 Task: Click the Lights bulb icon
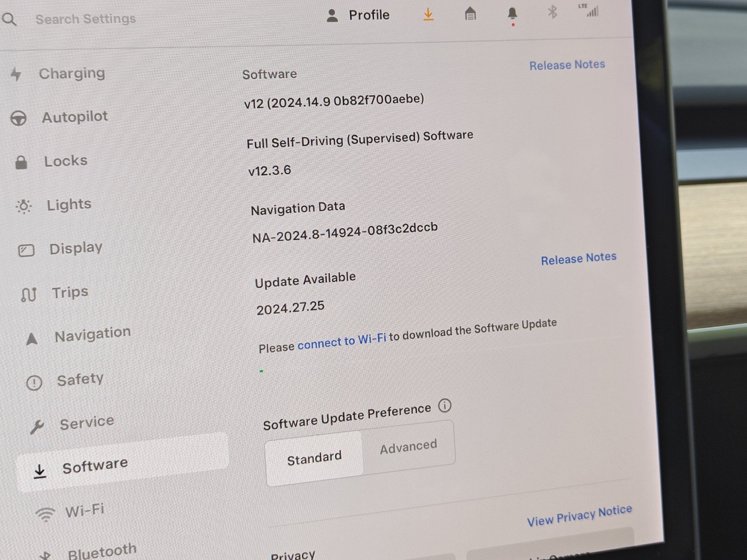tap(24, 206)
